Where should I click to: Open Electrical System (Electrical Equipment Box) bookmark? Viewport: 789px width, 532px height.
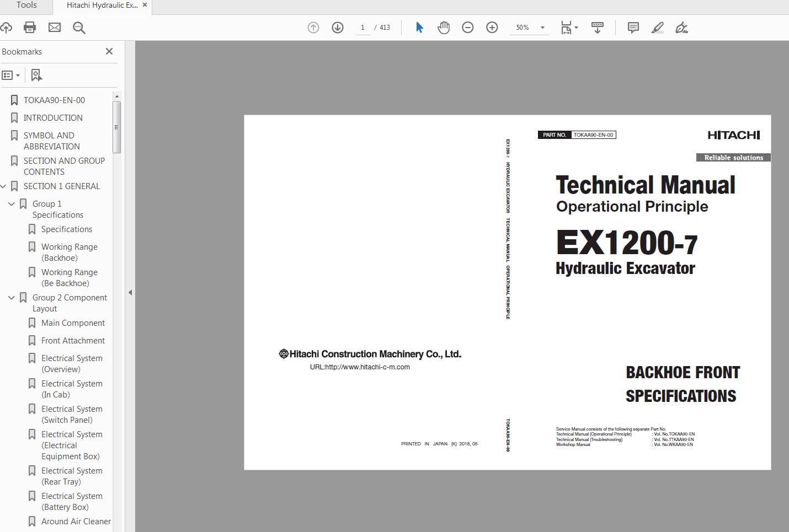[x=72, y=445]
